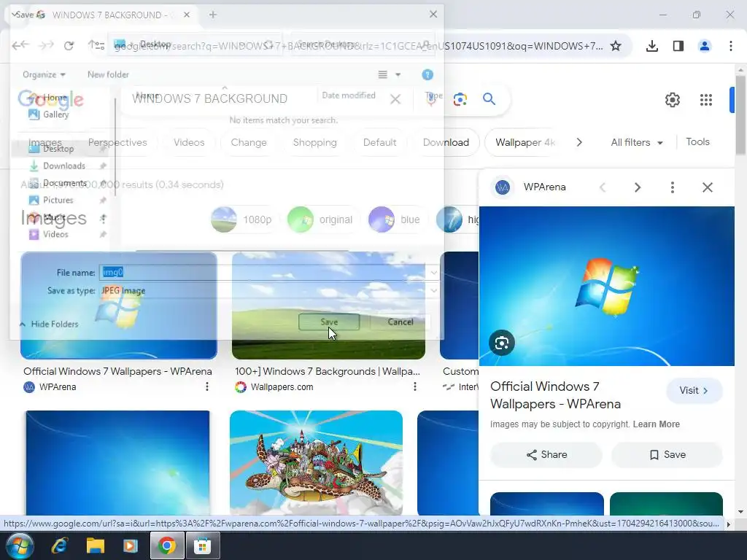Choose the 1080p suggestion chip
Screen dimensions: 747x560
(244, 219)
